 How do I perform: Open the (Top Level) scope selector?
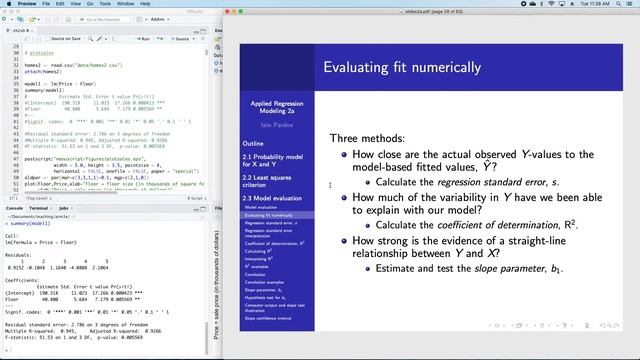(40, 198)
